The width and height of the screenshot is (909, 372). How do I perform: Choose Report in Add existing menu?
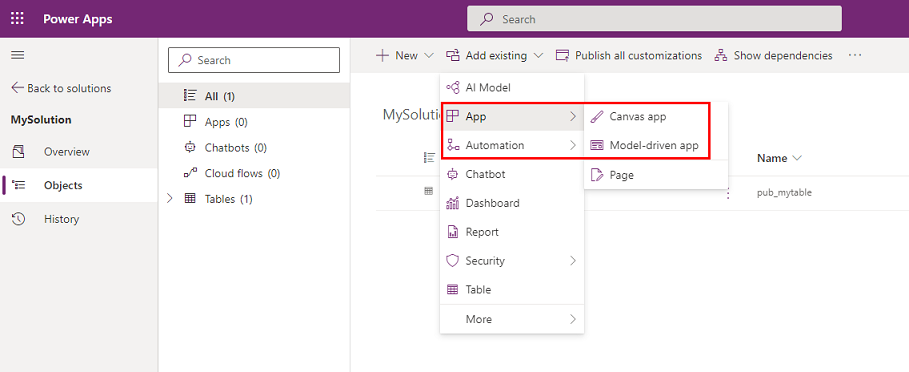[512, 232]
